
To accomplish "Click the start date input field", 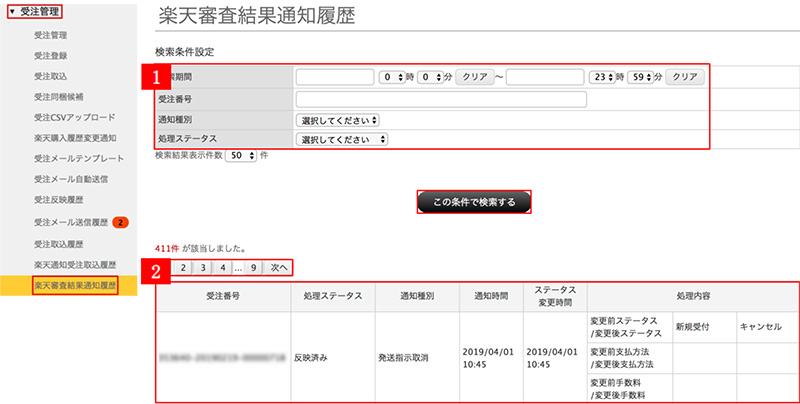I will tap(334, 77).
